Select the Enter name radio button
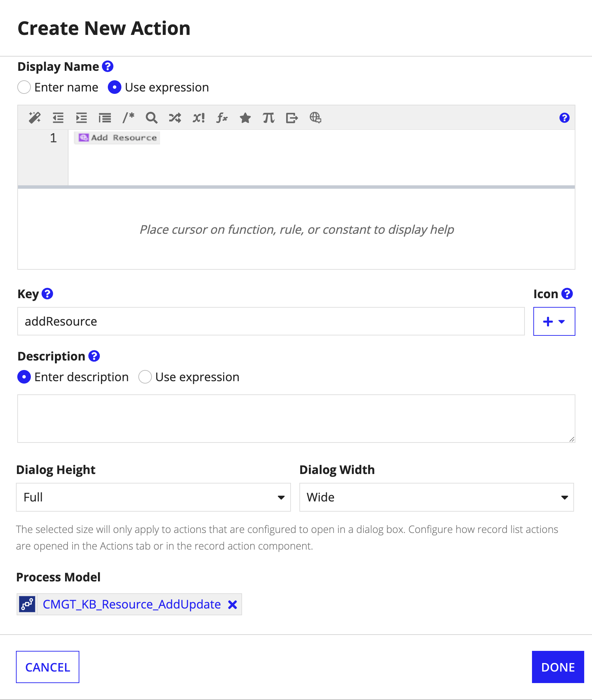Image resolution: width=592 pixels, height=700 pixels. point(24,87)
